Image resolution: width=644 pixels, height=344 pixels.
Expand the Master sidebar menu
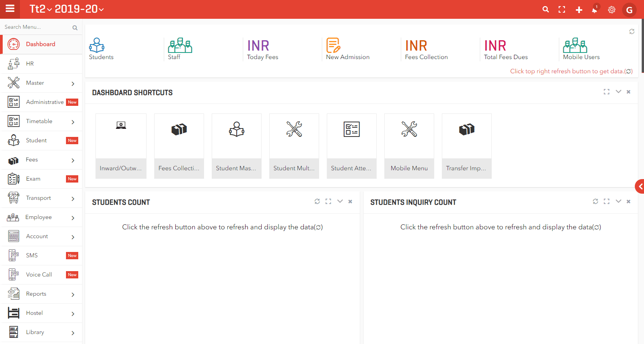(x=41, y=83)
